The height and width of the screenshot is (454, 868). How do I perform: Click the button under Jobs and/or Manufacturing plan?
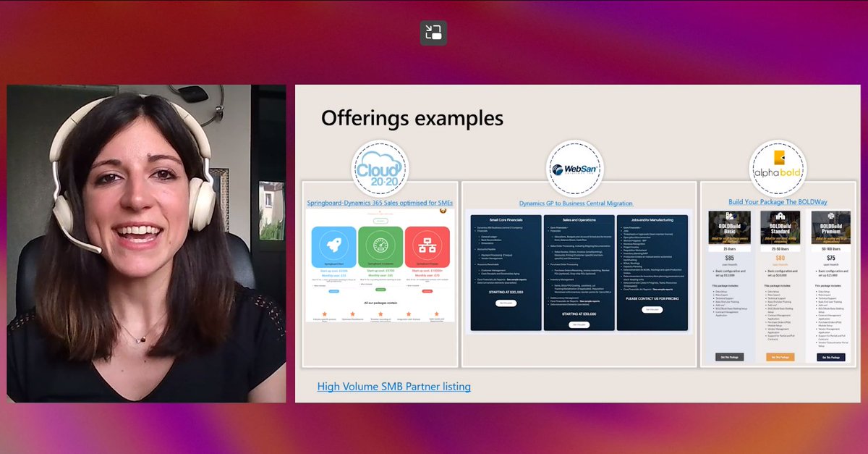[x=652, y=309]
